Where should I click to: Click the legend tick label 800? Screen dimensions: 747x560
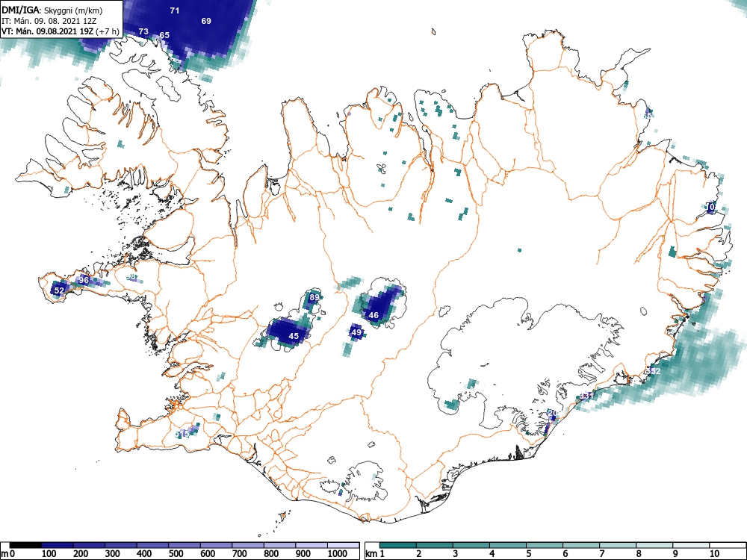click(x=271, y=553)
